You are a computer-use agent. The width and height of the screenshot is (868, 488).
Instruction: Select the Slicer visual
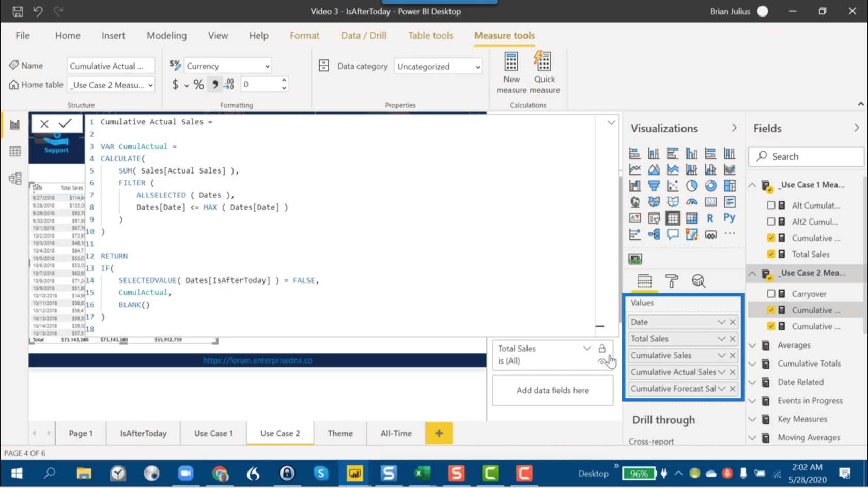[654, 218]
